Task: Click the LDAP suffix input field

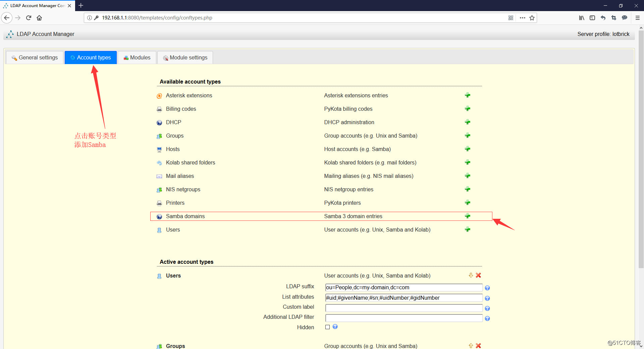Action: click(x=404, y=288)
